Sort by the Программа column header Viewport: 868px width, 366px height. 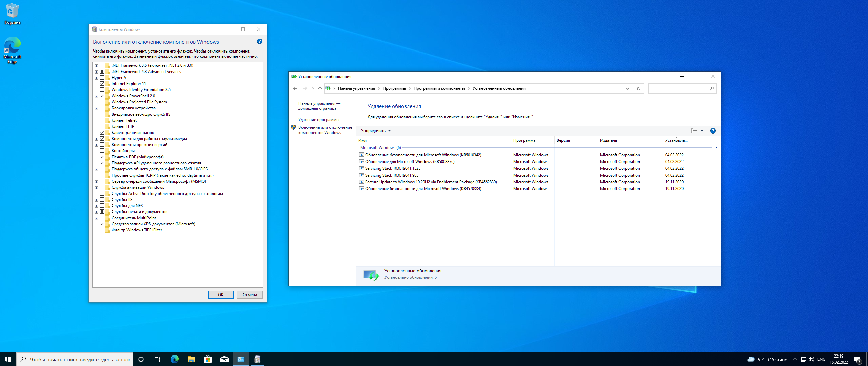[x=533, y=140]
